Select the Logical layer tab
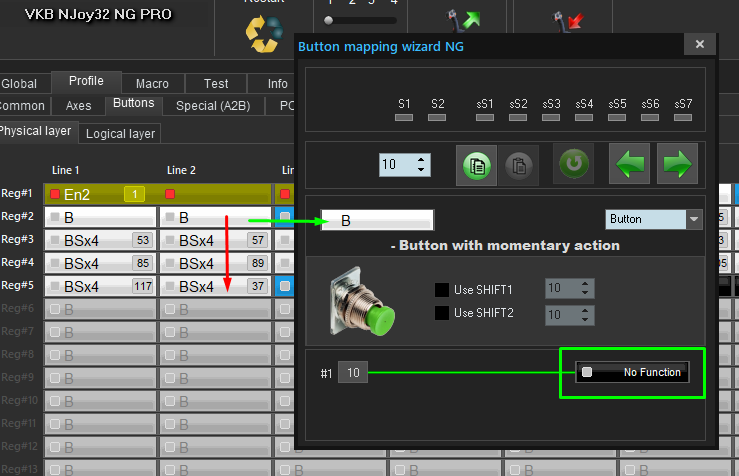The height and width of the screenshot is (476, 739). 120,134
